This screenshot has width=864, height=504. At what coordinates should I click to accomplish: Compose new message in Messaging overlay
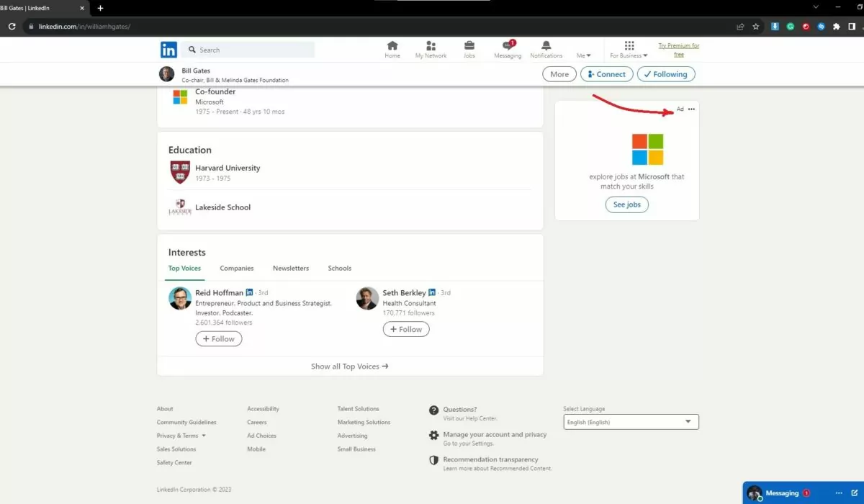854,493
